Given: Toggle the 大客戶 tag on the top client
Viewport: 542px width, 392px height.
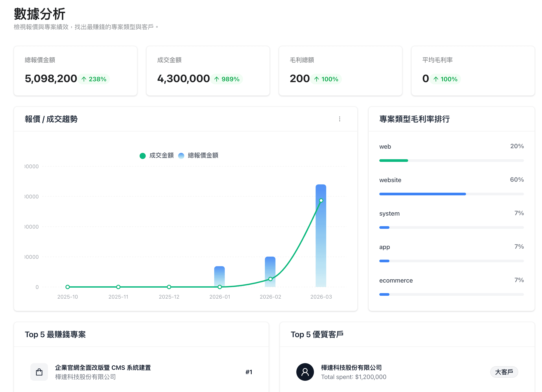Looking at the screenshot, I should point(504,372).
